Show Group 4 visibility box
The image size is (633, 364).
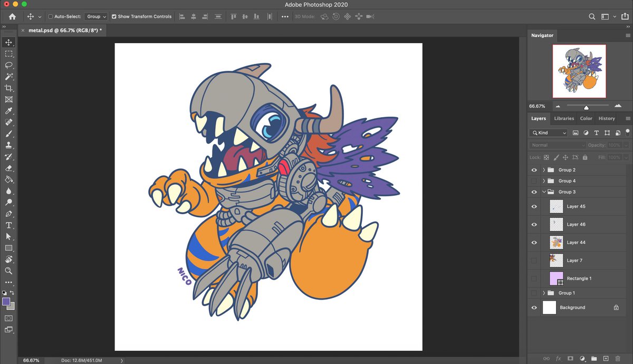tap(534, 181)
